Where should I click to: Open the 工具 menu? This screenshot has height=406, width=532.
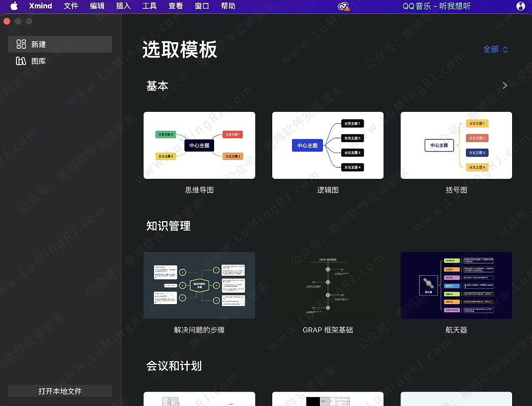[150, 6]
